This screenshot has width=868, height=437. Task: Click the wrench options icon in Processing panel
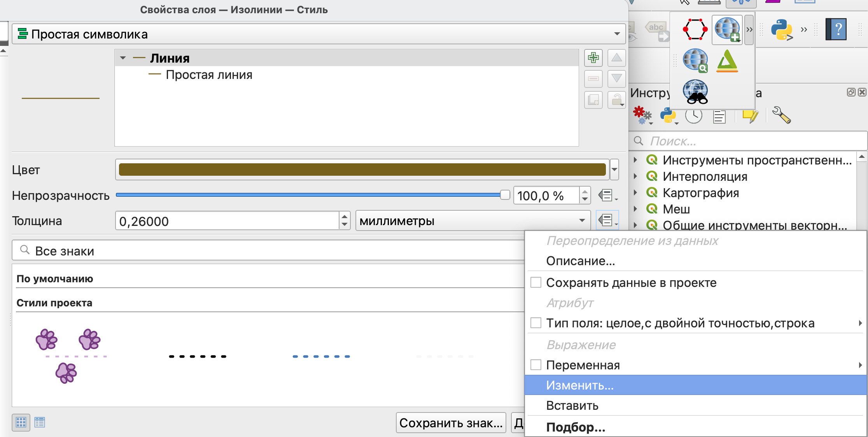click(x=781, y=115)
